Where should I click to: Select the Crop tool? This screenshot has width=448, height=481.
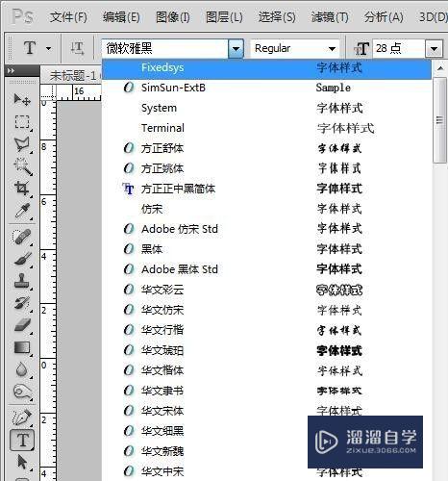tap(22, 189)
